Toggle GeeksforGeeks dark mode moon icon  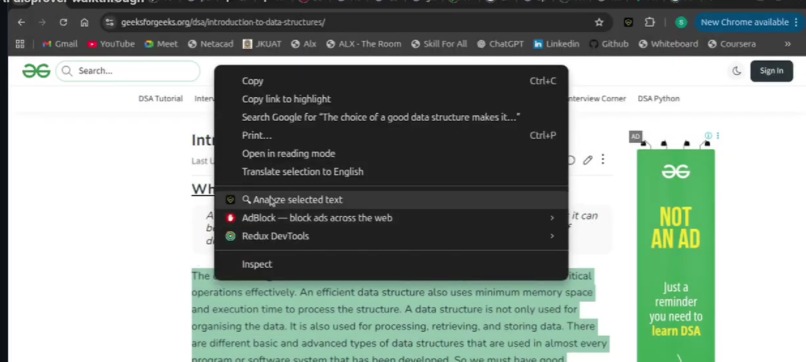(x=737, y=71)
